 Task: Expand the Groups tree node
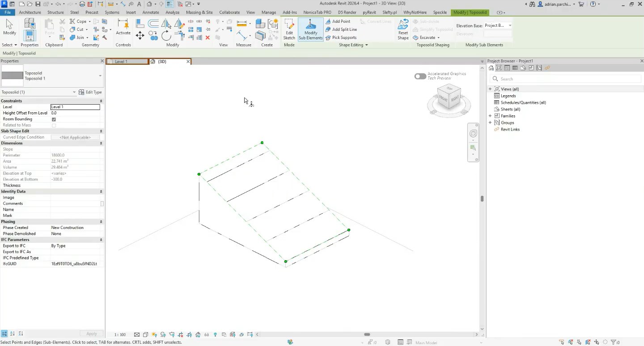[490, 122]
